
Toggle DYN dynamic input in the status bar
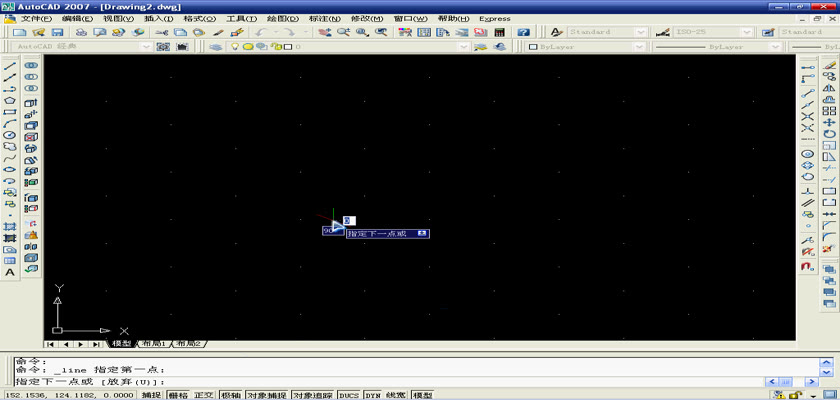pos(372,395)
